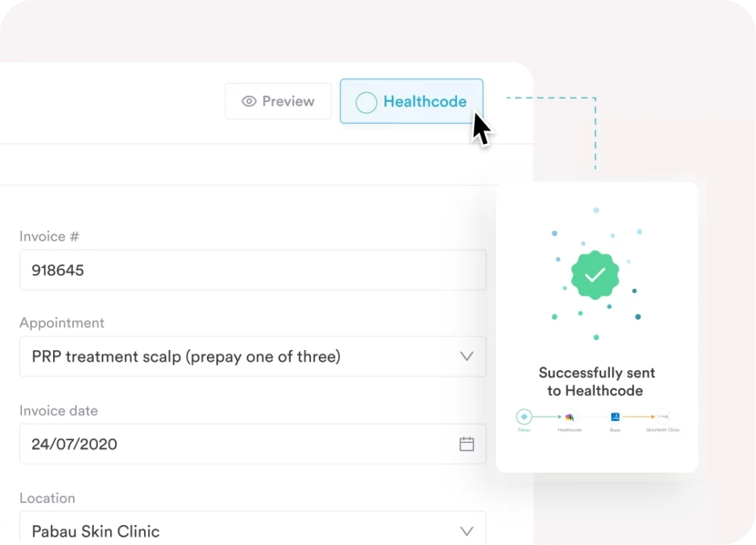The height and width of the screenshot is (545, 756).
Task: Click the Bupa logo in flow diagram
Action: pos(615,417)
